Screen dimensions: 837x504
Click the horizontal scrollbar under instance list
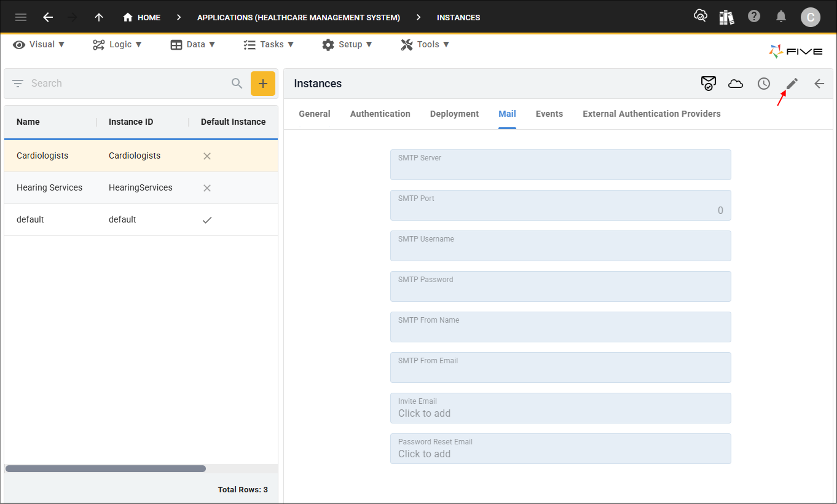click(x=106, y=468)
